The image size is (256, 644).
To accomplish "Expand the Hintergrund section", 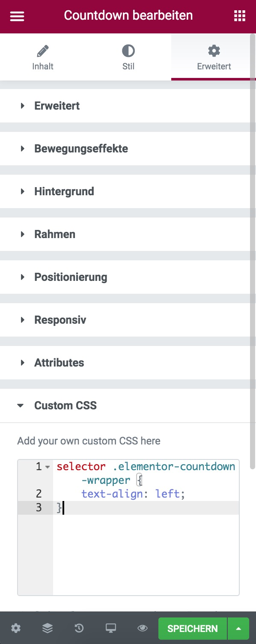I will coord(64,191).
